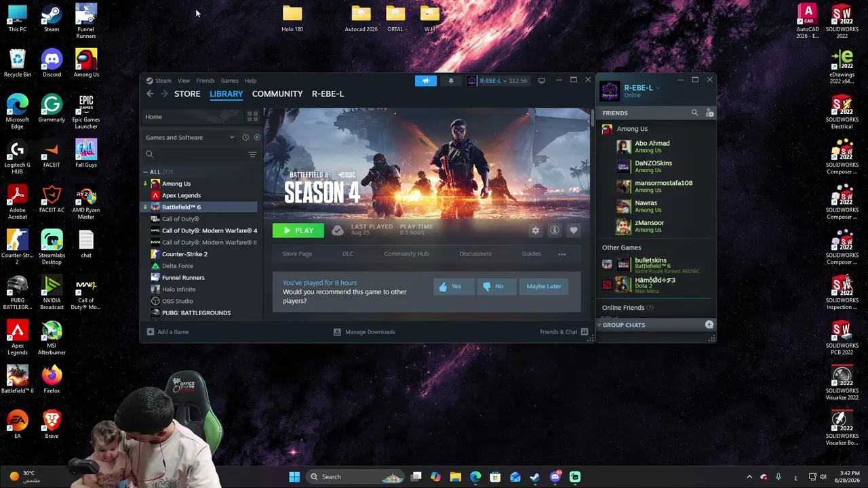Go to the COMMUNITY tab
This screenshot has width=868, height=488.
point(277,94)
